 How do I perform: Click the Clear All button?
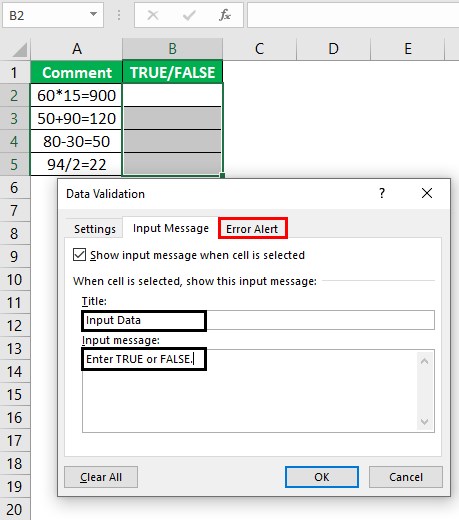(x=101, y=477)
